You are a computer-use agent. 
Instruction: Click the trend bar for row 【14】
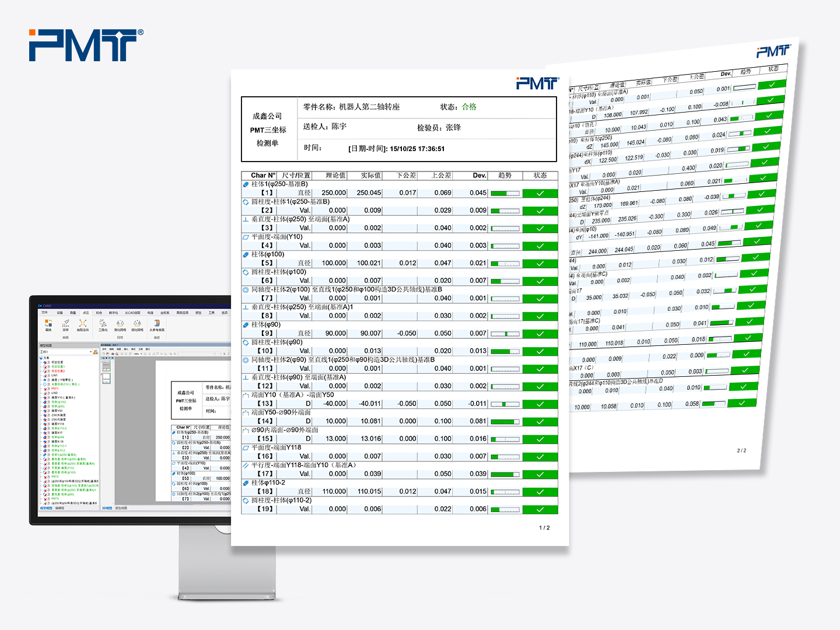(x=505, y=421)
